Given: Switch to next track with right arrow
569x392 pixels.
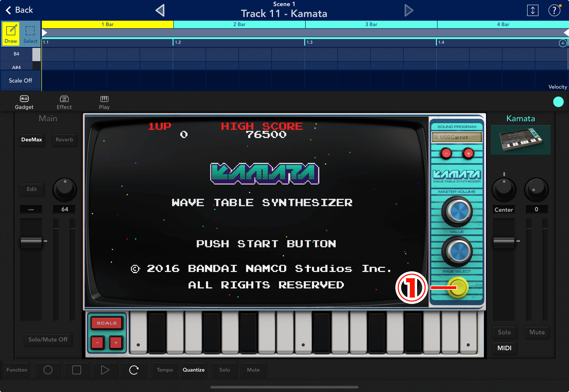Looking at the screenshot, I should [409, 10].
